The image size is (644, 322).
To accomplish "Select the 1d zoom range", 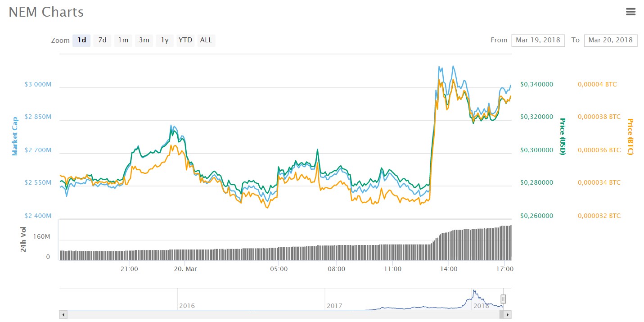I will click(x=82, y=40).
